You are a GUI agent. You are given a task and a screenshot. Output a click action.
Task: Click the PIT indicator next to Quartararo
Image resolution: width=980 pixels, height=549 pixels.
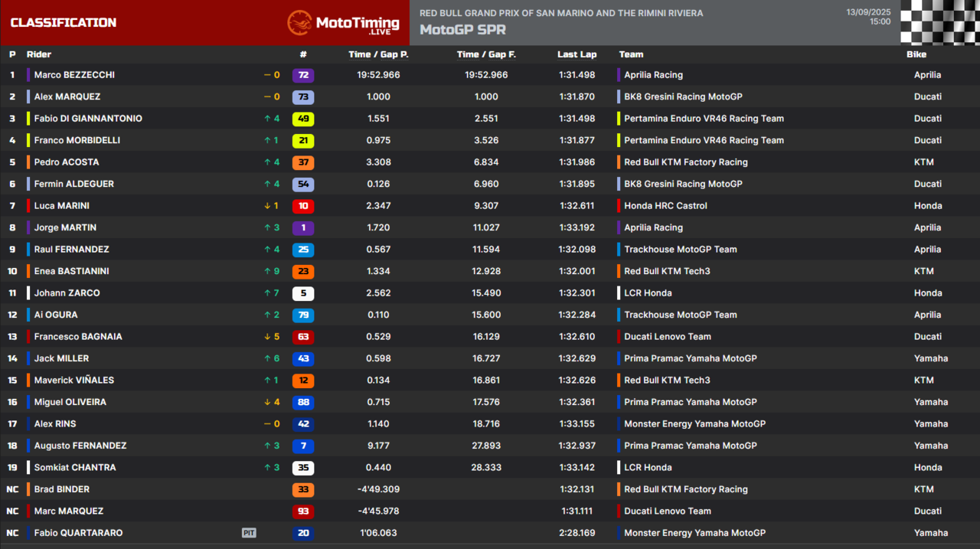pyautogui.click(x=249, y=533)
